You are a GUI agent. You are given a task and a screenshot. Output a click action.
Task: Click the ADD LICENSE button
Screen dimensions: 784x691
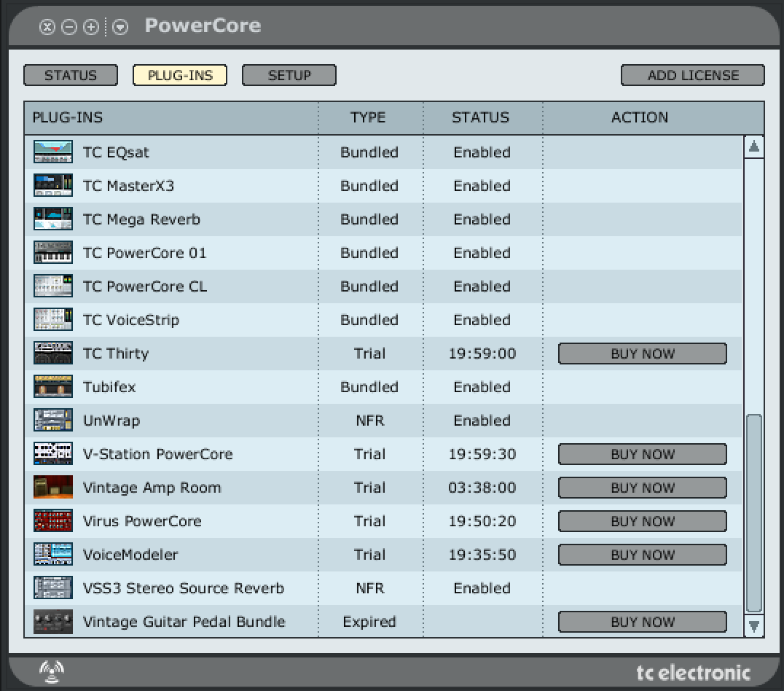coord(692,75)
